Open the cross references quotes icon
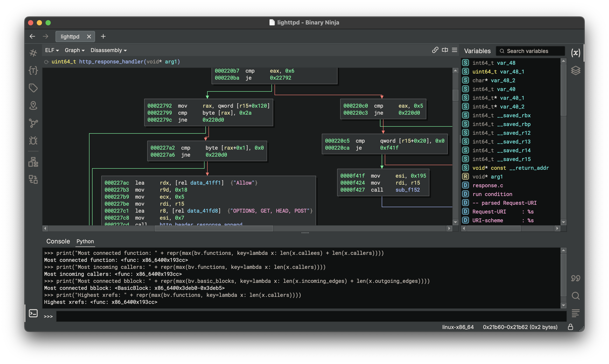 click(x=575, y=278)
